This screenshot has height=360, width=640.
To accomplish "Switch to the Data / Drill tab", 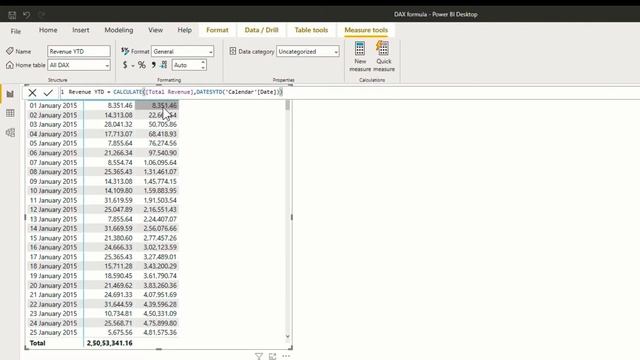I will pyautogui.click(x=261, y=30).
